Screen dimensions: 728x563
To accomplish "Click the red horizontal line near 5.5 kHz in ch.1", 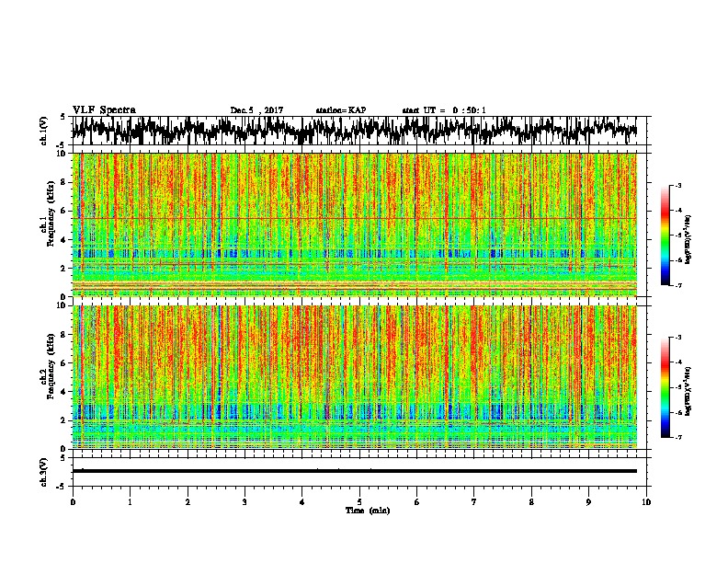I will 354,218.
